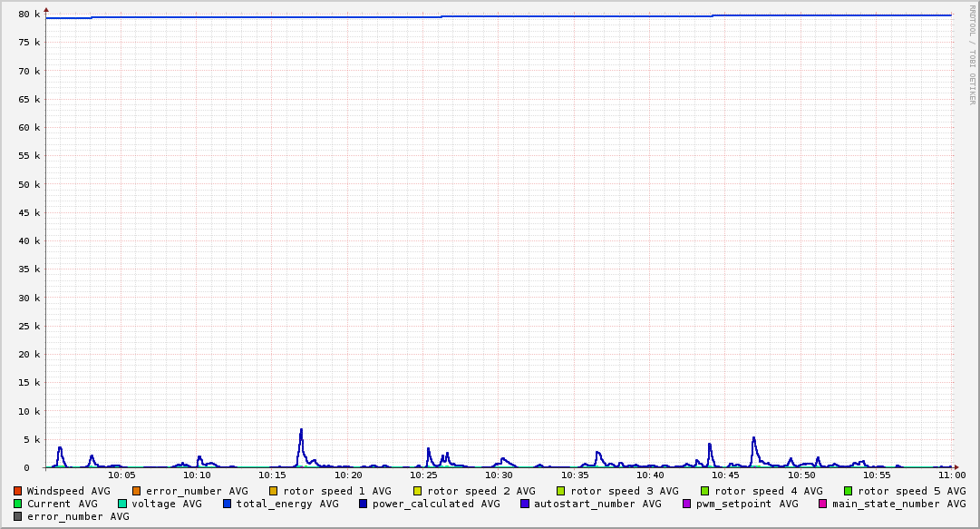Select the green Current AVG legend swatch
This screenshot has height=529, width=980.
pos(18,504)
